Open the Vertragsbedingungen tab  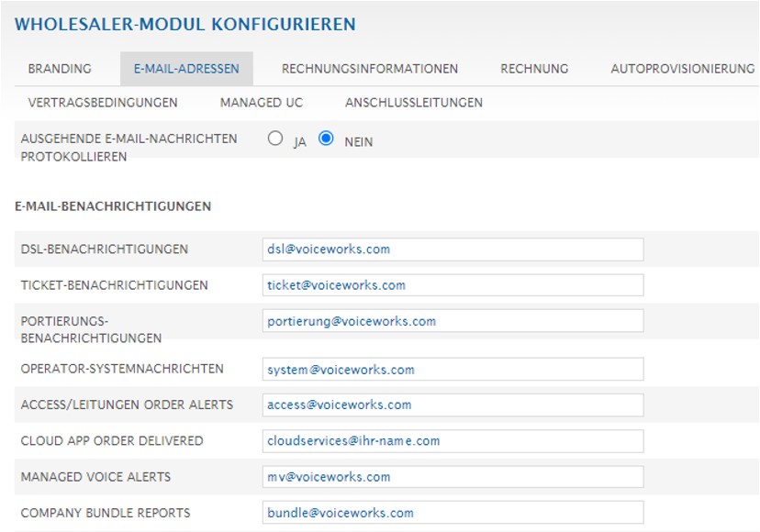pos(103,103)
